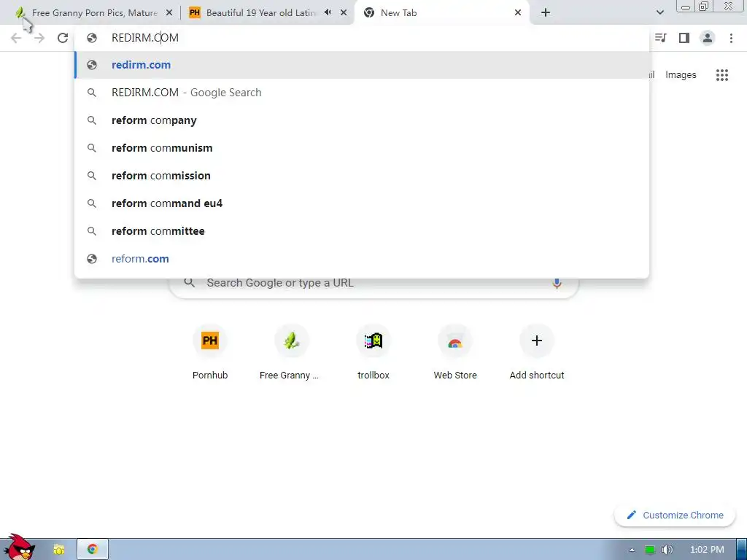Screen dimensions: 747x560
Task: Open the Chrome profile avatar
Action: (x=708, y=38)
